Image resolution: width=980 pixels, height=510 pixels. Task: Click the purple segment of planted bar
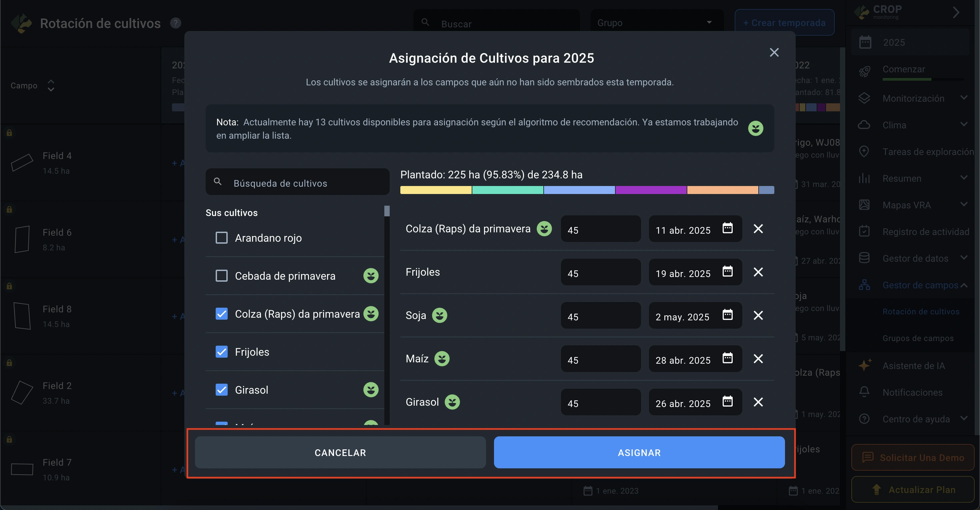click(651, 190)
